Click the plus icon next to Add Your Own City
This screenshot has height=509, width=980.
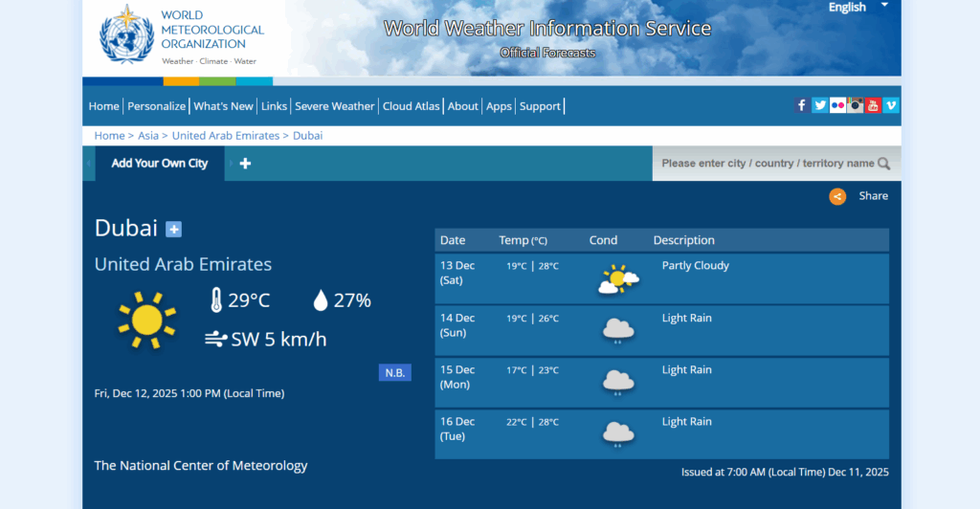pyautogui.click(x=245, y=164)
